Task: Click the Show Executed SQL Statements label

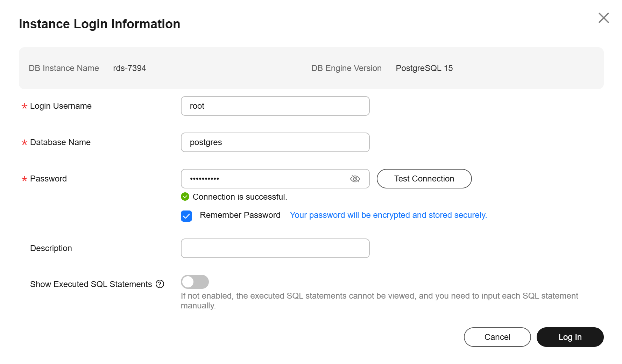Action: click(91, 284)
